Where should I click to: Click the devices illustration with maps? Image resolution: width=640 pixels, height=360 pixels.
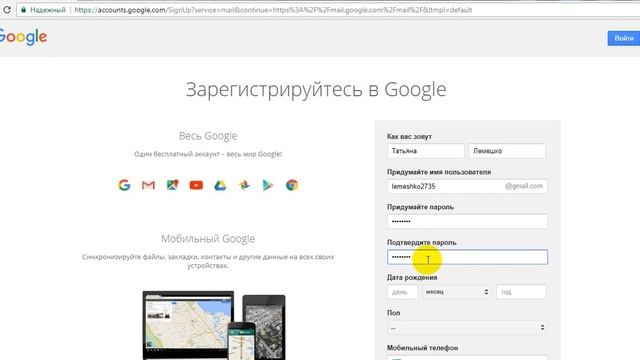[214, 325]
